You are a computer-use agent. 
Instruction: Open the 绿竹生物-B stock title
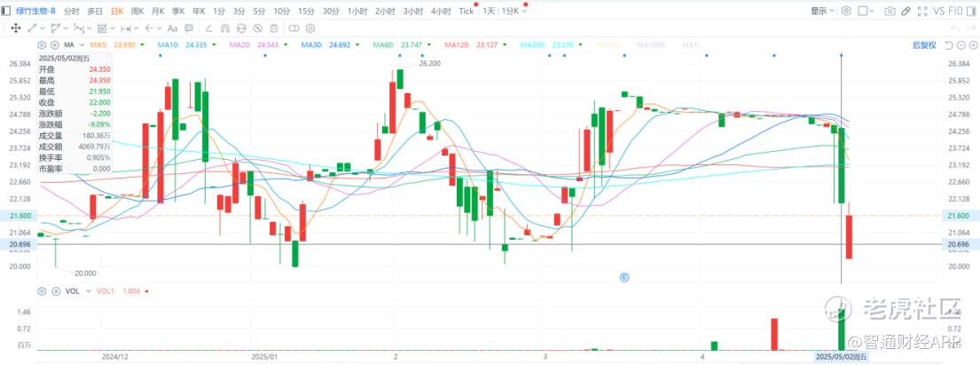(x=35, y=11)
